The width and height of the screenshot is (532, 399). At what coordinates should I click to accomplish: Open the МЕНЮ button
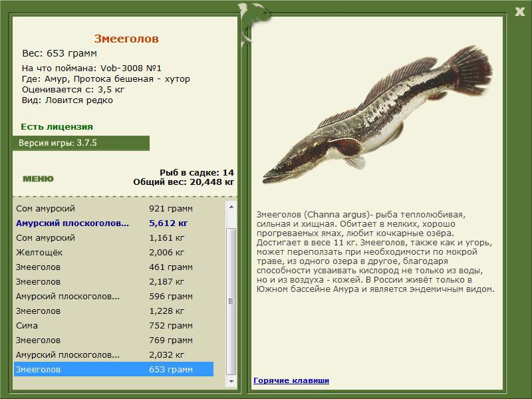pyautogui.click(x=38, y=179)
